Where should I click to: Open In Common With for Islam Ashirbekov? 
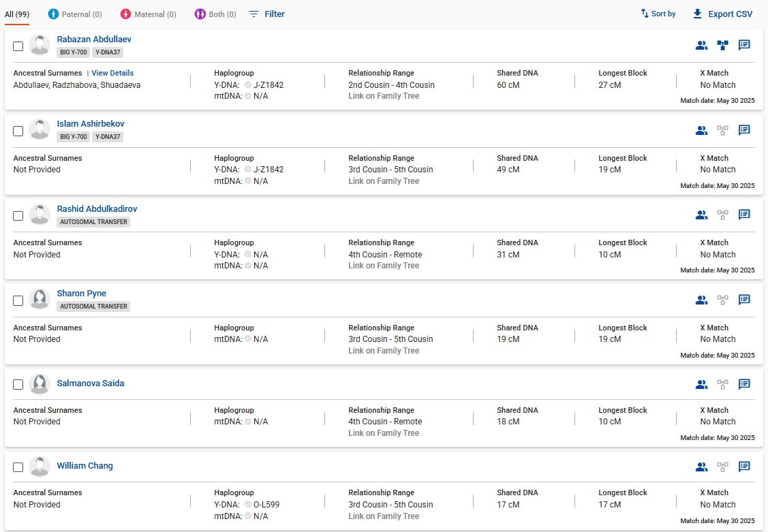(x=701, y=130)
